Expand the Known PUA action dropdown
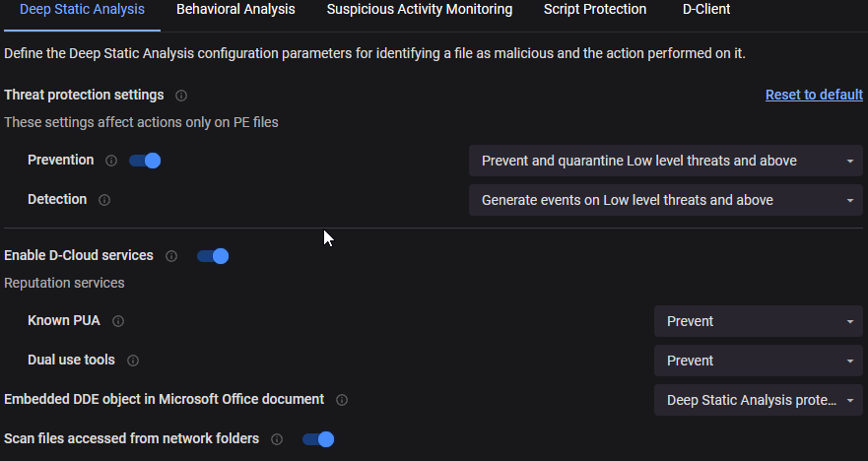868x461 pixels. (758, 321)
